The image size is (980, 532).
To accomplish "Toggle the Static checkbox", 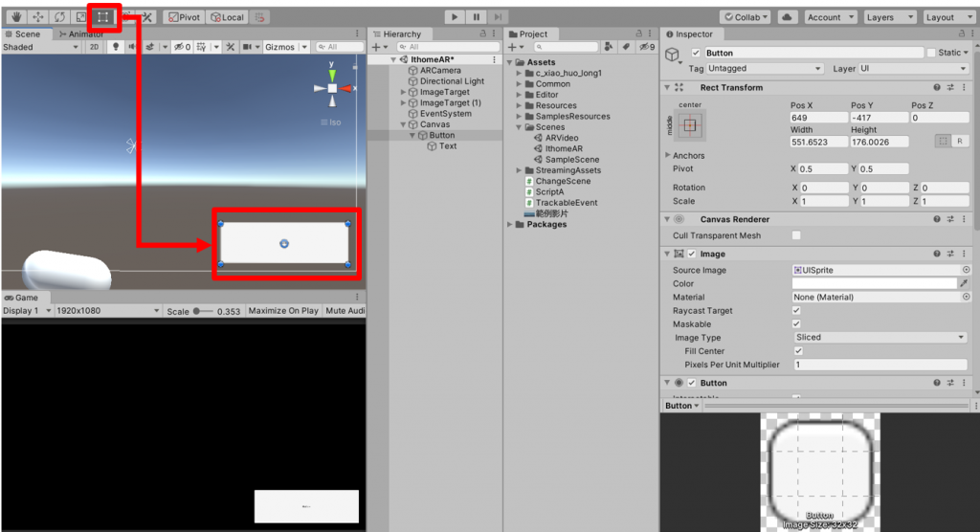I will coord(931,54).
